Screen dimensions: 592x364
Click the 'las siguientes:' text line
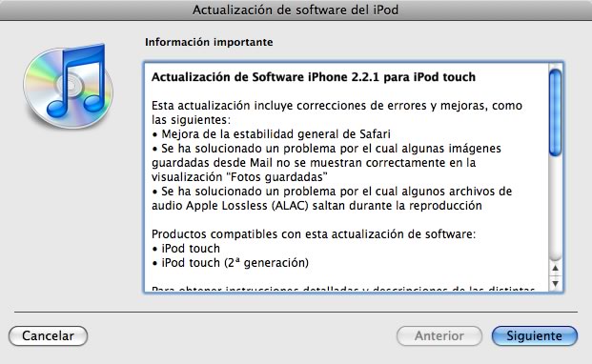[x=191, y=119]
